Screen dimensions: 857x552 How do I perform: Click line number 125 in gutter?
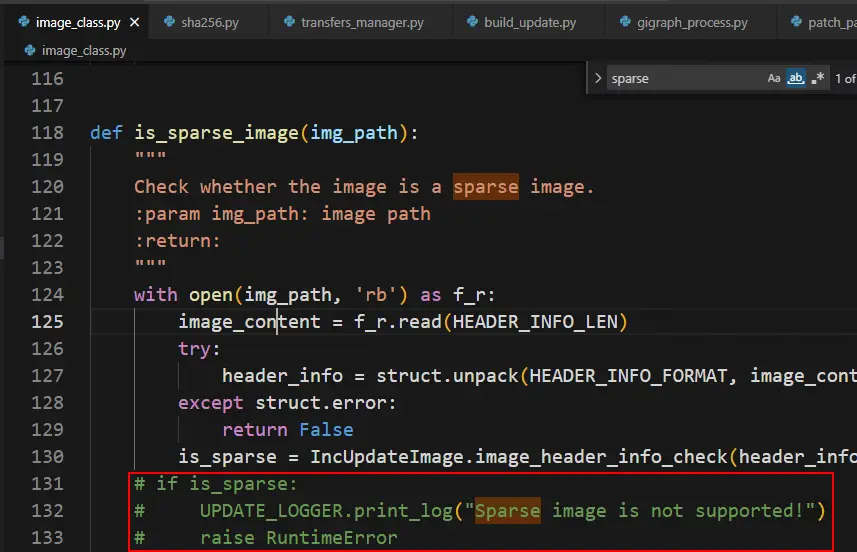[x=48, y=322]
